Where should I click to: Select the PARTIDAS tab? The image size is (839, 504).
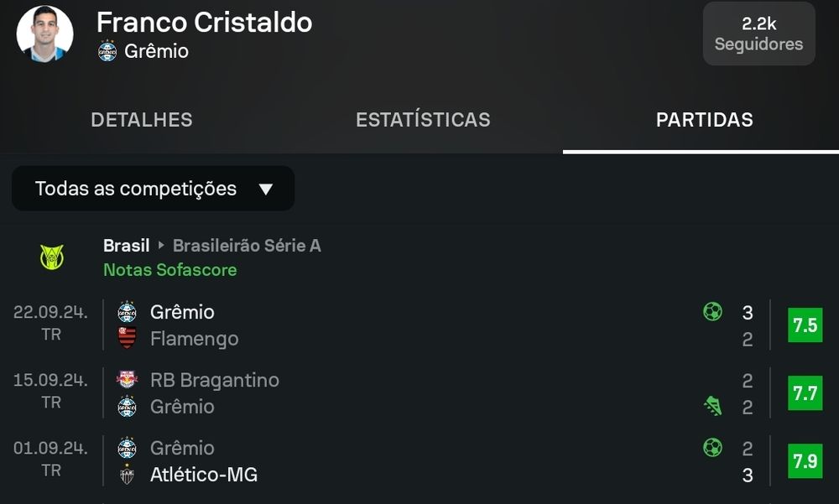click(x=704, y=120)
